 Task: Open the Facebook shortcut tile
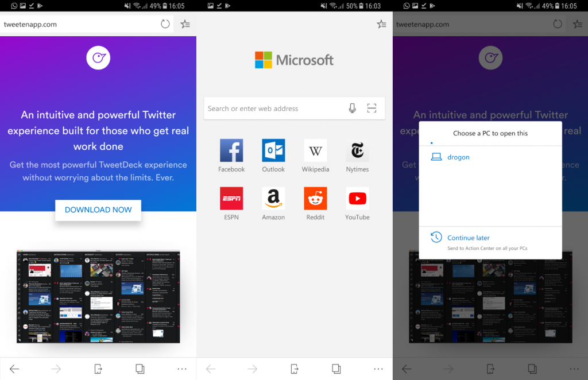(231, 156)
